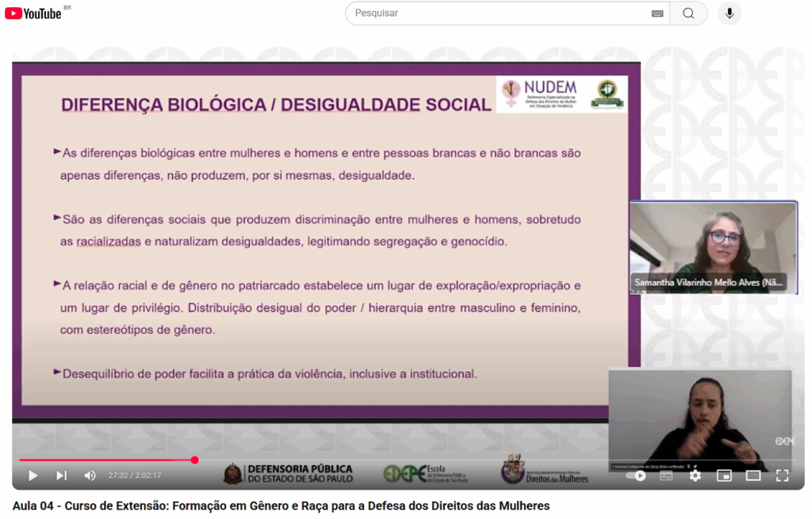Open the on-screen keyboard in search bar
The image size is (812, 519).
coord(657,13)
